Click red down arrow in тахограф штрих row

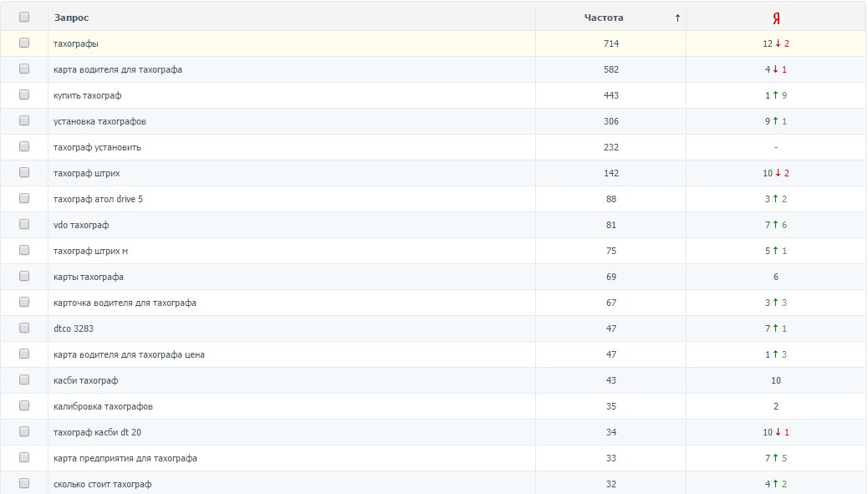pos(778,173)
